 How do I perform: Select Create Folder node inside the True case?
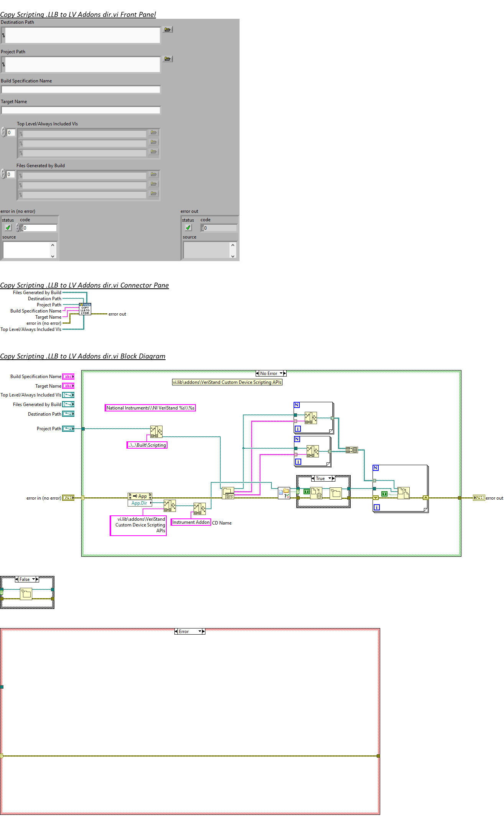(x=336, y=493)
